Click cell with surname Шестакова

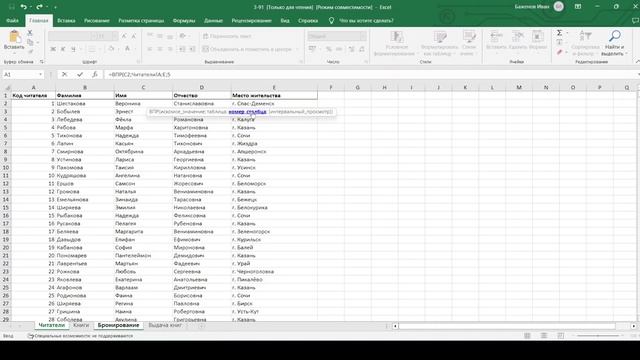click(85, 103)
